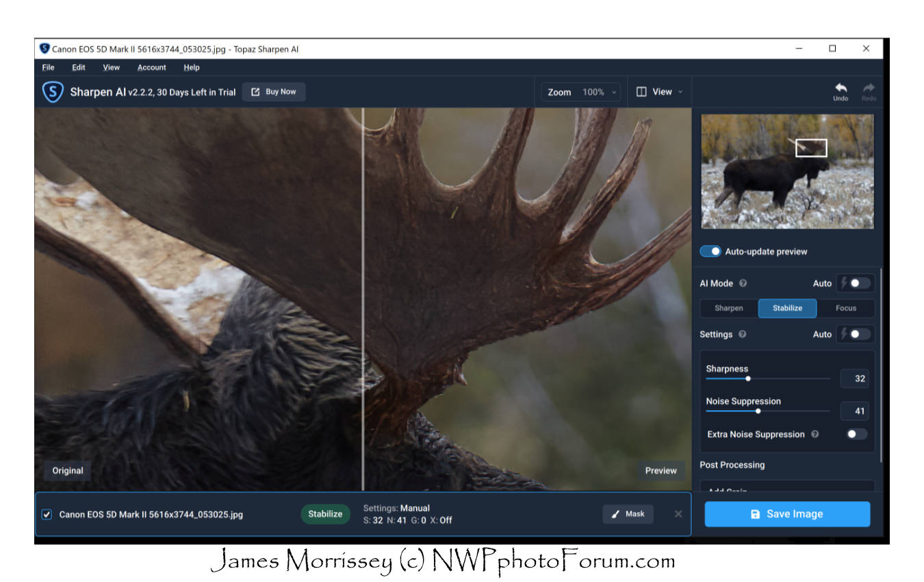Enable Auto for AI Mode
The image size is (924, 582).
coord(855,283)
